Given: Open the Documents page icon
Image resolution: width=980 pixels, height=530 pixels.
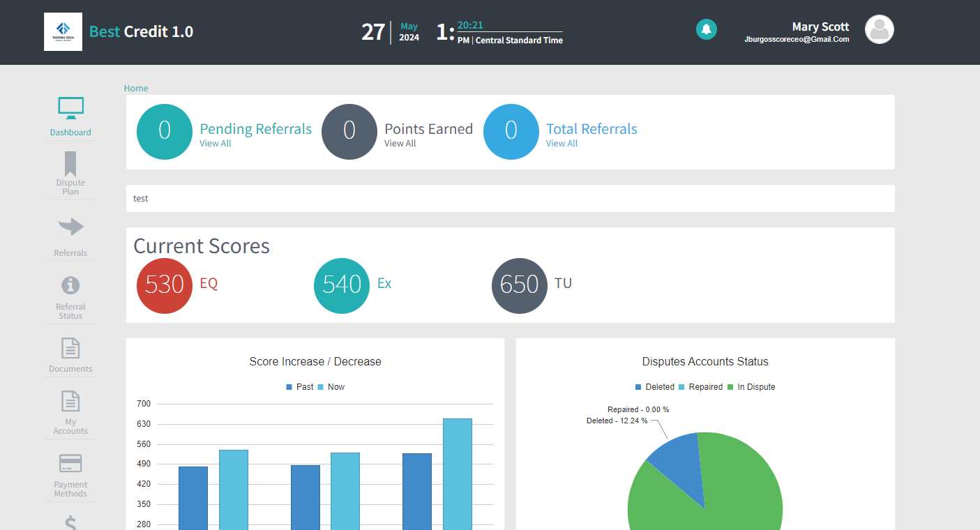Looking at the screenshot, I should click(70, 348).
